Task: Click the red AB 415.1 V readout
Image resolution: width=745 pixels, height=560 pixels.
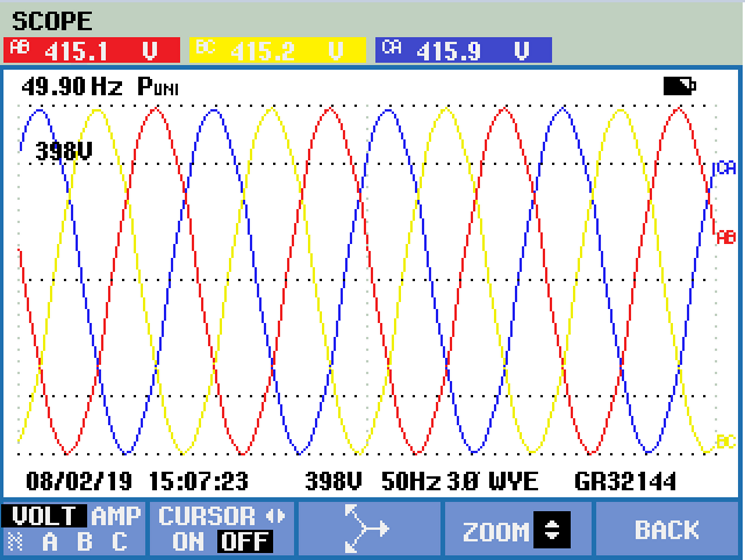Action: (92, 50)
